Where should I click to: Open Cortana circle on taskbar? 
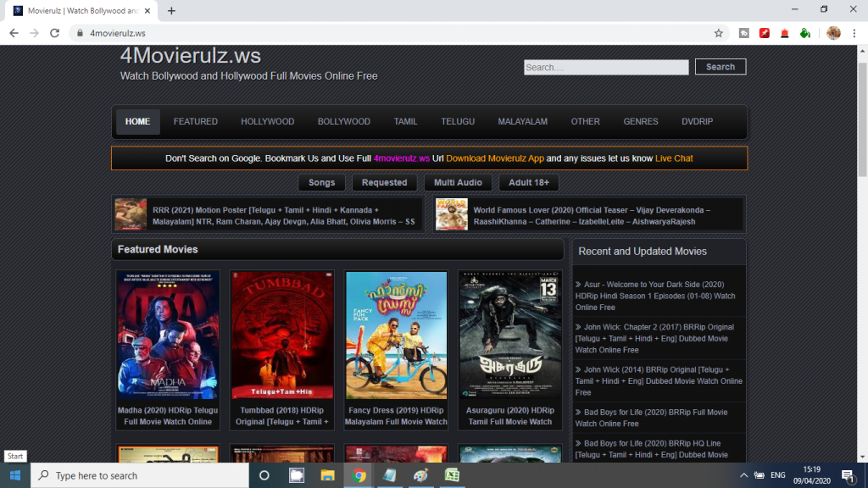coord(264,475)
